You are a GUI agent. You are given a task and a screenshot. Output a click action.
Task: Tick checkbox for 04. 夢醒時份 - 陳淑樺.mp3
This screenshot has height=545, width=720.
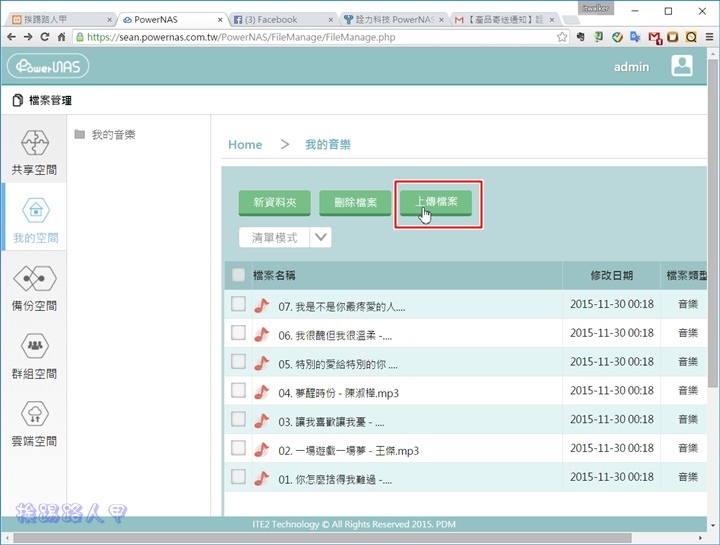pos(238,391)
